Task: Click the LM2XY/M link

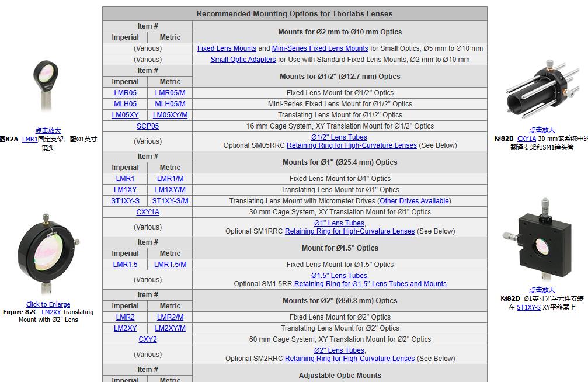Action: tap(170, 328)
